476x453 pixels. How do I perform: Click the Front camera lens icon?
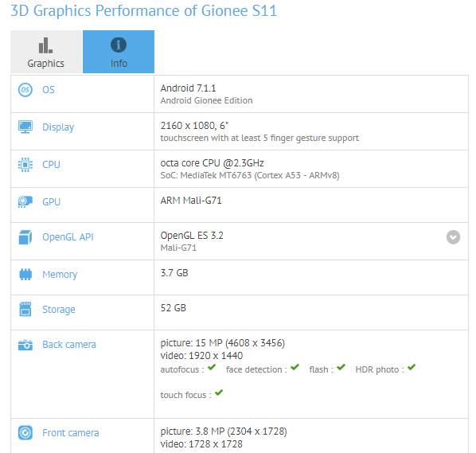(x=25, y=432)
